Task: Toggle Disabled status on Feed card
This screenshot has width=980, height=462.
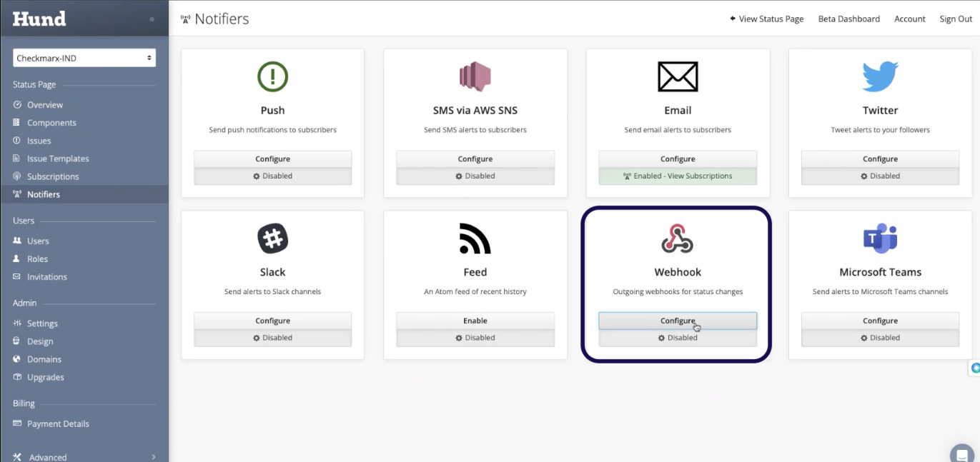Action: 475,338
